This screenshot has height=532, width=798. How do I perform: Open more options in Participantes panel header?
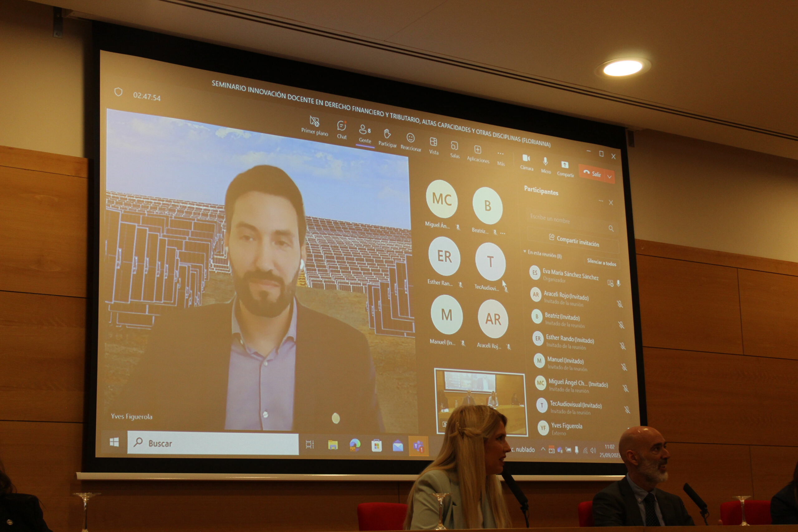tap(601, 201)
